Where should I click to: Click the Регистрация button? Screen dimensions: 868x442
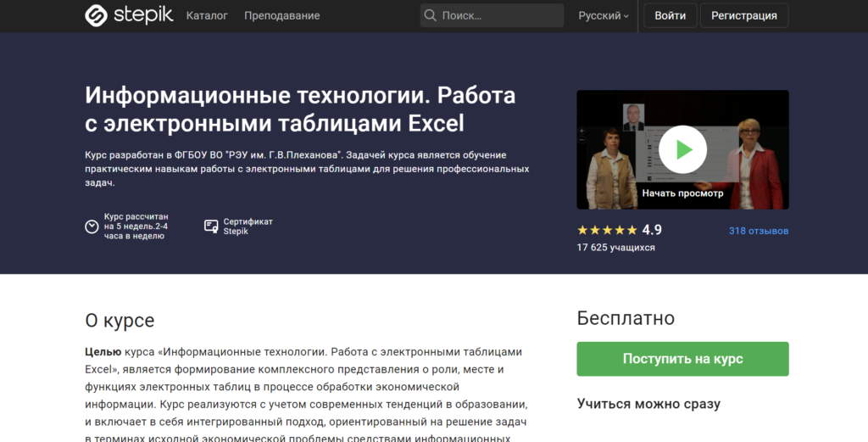743,15
